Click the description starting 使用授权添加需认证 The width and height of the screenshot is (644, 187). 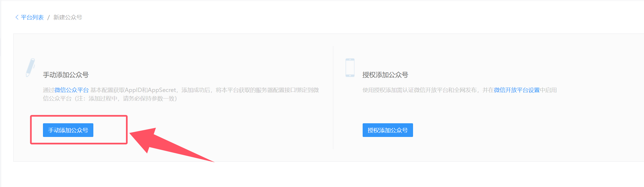pyautogui.click(x=460, y=90)
